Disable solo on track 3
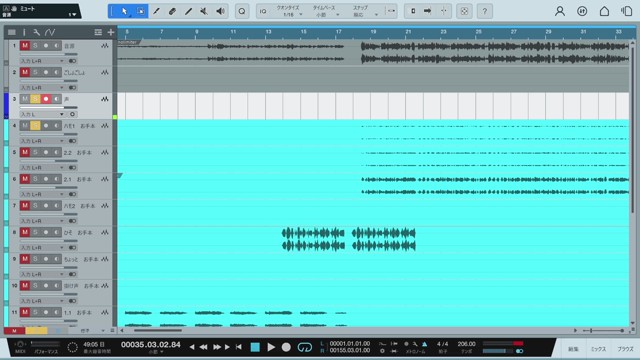The width and height of the screenshot is (640, 360). click(36, 99)
